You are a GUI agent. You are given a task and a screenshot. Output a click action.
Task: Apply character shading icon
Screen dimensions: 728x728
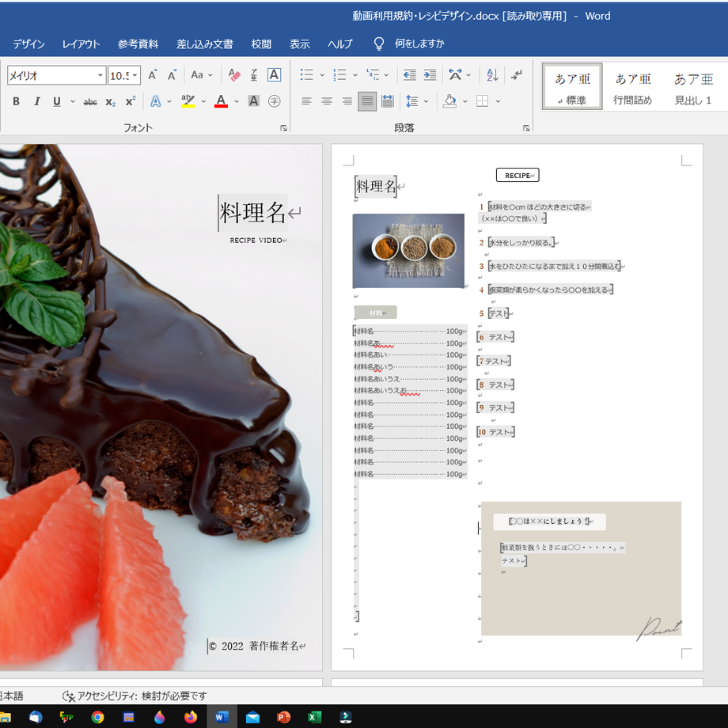[253, 101]
